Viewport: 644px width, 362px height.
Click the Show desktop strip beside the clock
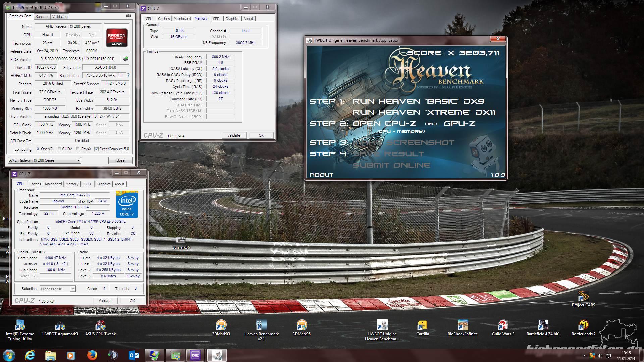coord(641,356)
